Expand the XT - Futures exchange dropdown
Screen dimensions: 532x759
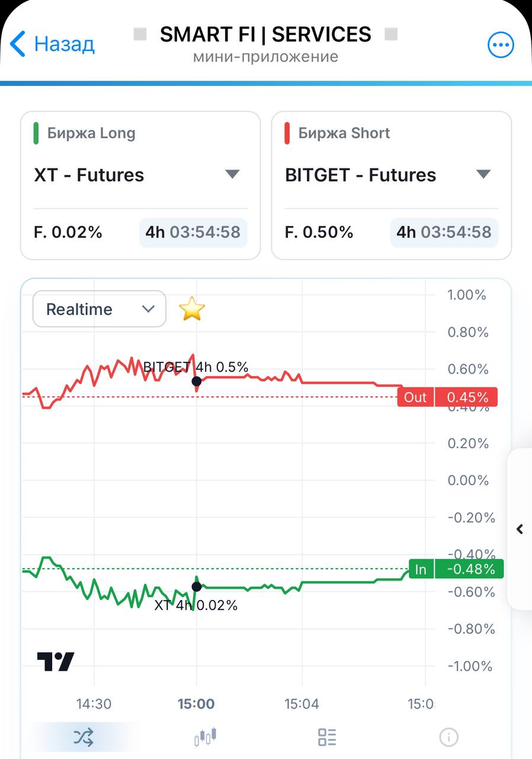pos(140,175)
